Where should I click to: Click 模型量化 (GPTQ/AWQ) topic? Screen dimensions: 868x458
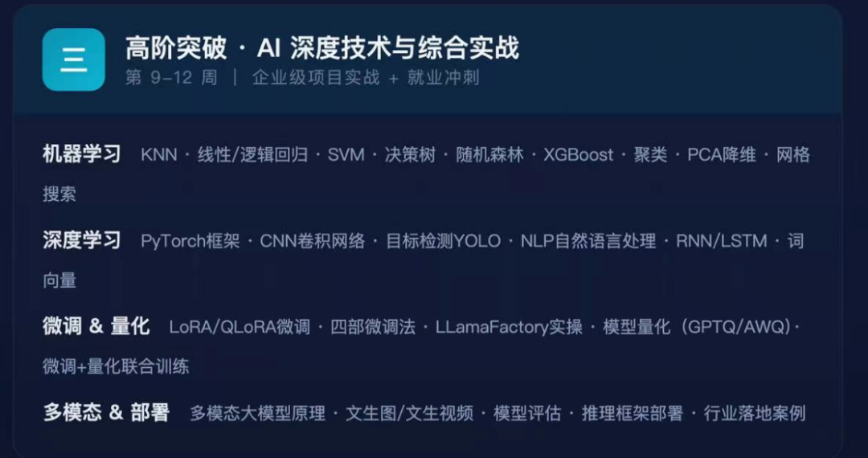698,327
